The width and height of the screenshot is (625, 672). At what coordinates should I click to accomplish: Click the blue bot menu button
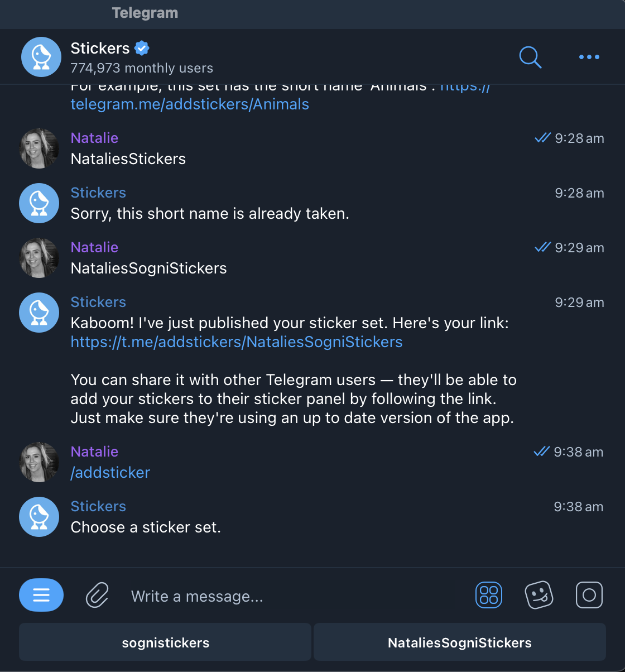tap(41, 595)
